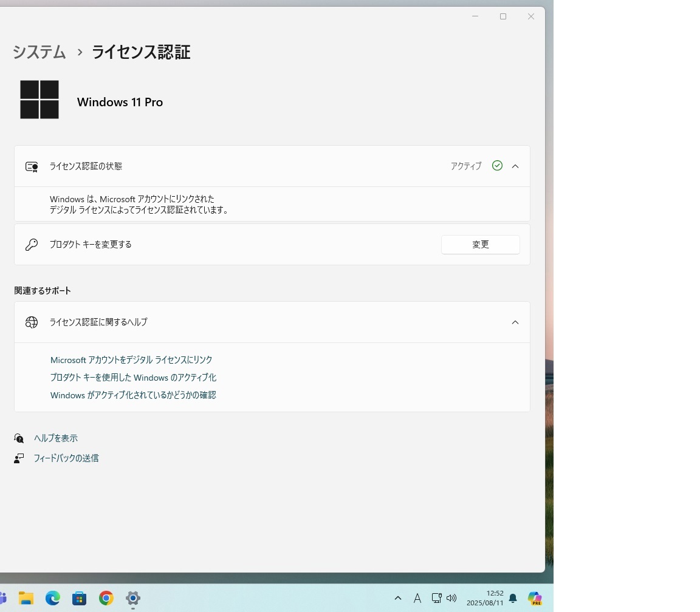Click the プロダクト キーを変更する label
700x612 pixels.
coord(91,245)
